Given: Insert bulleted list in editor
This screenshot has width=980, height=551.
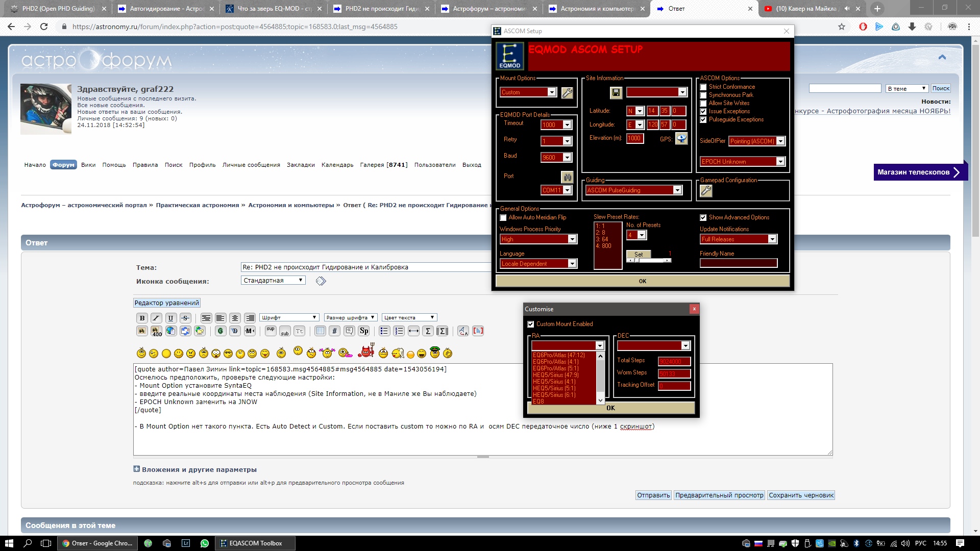Looking at the screenshot, I should 384,331.
